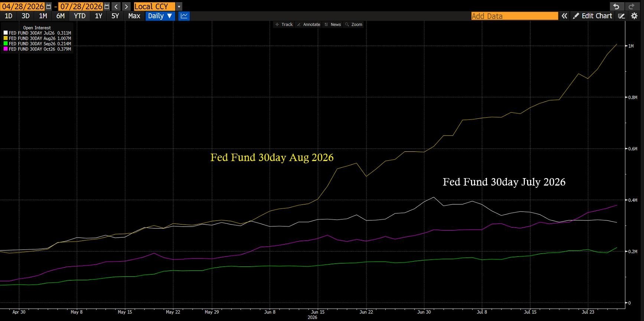The width and height of the screenshot is (644, 321).
Task: Click the Jul 15 x-axis date label
Action: [x=530, y=312]
